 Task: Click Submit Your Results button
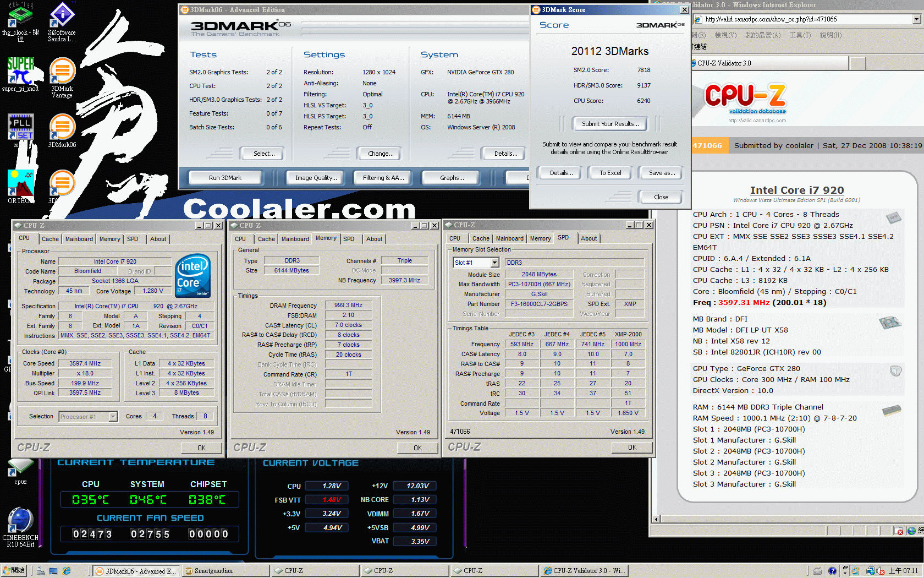click(x=610, y=124)
